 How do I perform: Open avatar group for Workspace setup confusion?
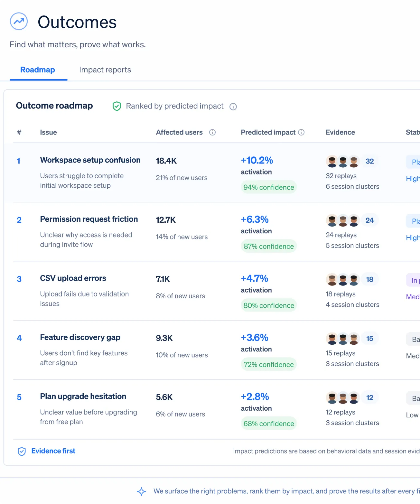point(343,161)
